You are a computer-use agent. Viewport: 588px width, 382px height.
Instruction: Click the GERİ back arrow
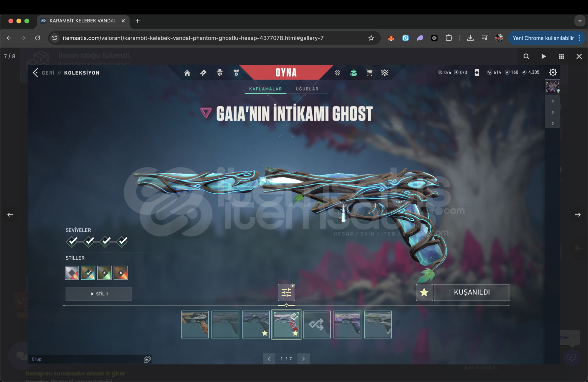35,73
